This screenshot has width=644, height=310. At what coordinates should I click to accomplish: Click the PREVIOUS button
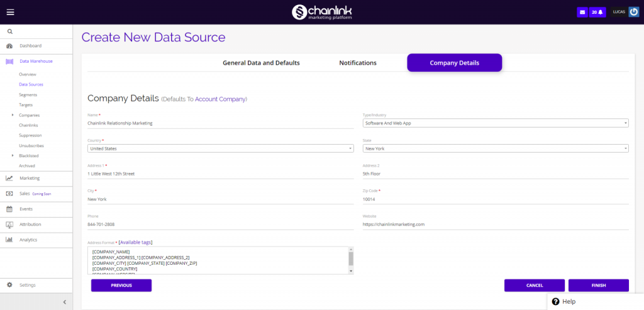coord(121,285)
